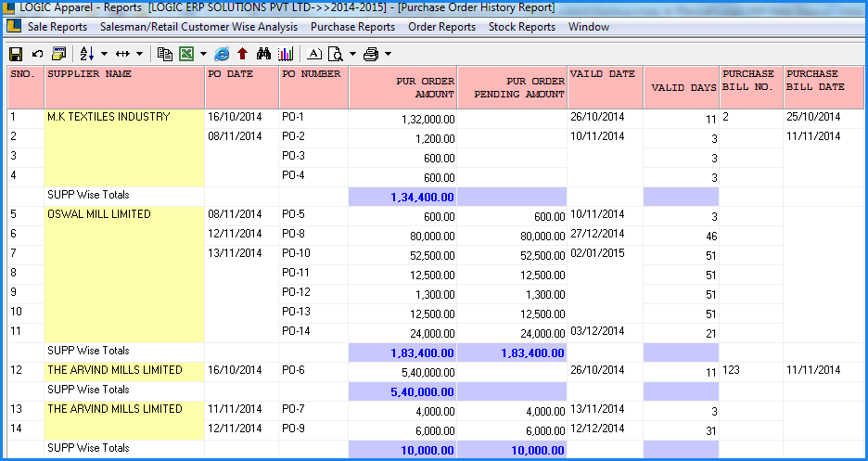
Task: Select the M.K TEXTILES INDUSTRY supplier cell
Action: click(124, 147)
